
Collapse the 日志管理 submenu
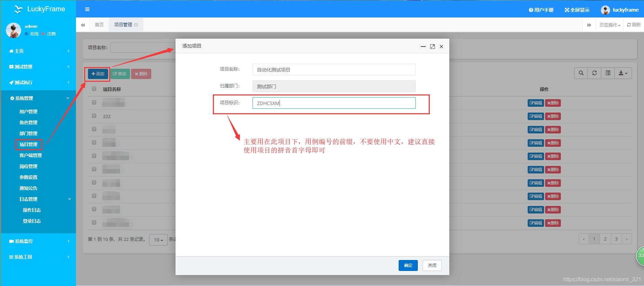tap(38, 199)
